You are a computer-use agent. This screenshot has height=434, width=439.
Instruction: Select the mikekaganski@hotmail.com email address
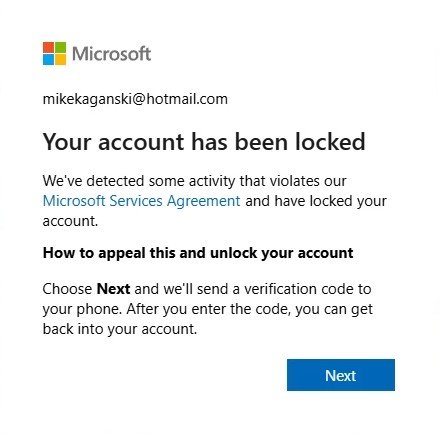(135, 99)
